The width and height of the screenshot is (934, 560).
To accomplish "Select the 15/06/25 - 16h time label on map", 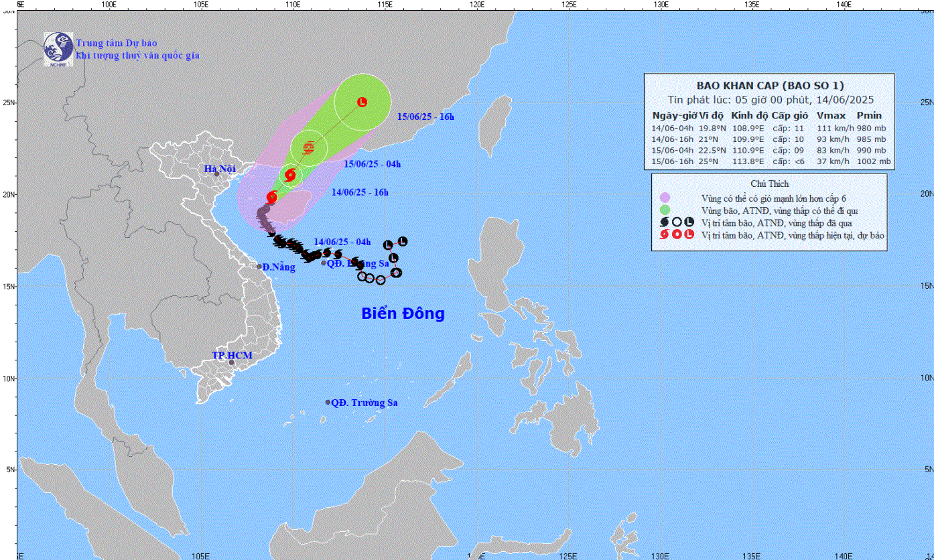I will pyautogui.click(x=425, y=117).
